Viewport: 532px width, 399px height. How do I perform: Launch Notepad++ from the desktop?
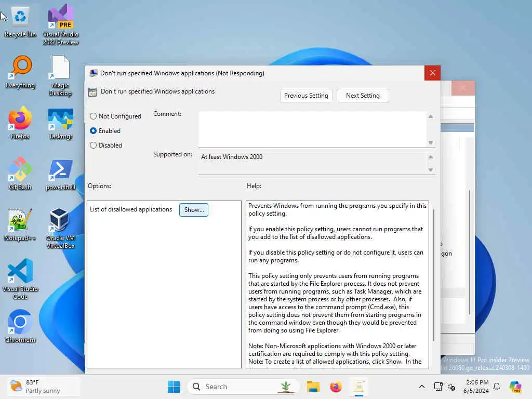(x=20, y=224)
